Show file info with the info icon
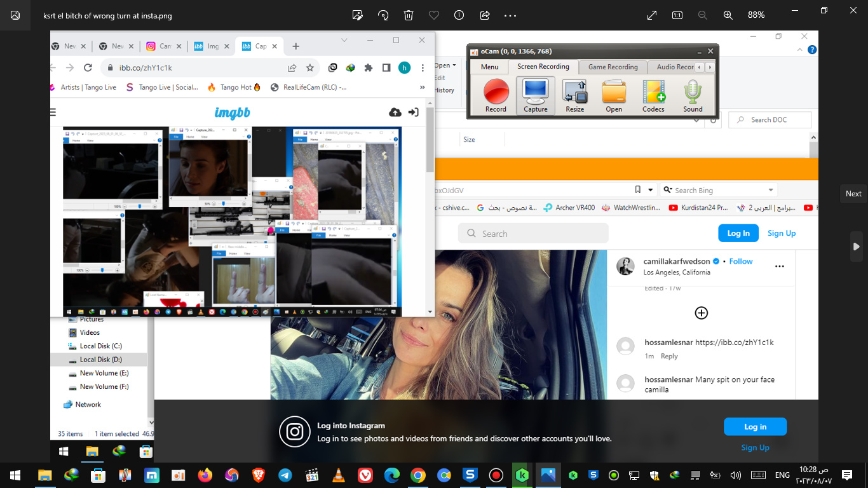This screenshot has width=868, height=488. click(459, 15)
